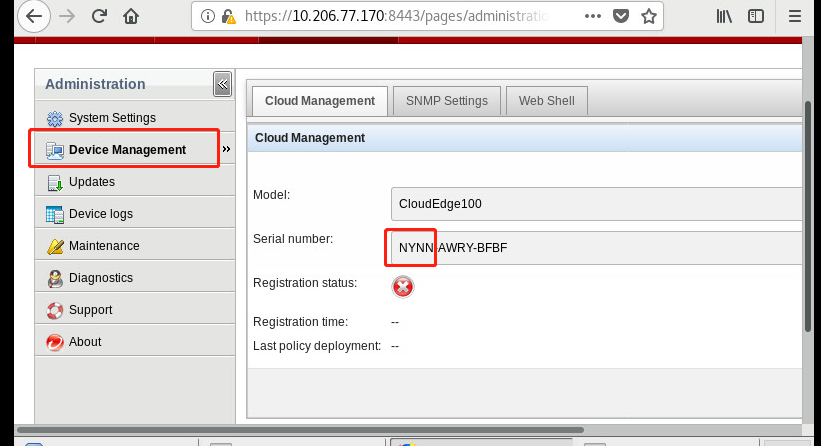Click the System Settings gear icon
The width and height of the screenshot is (821, 446).
tap(54, 118)
